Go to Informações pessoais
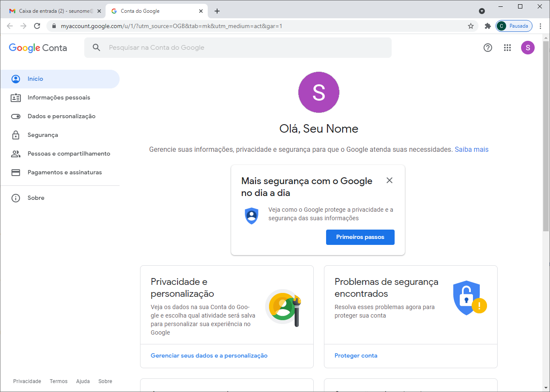 [x=60, y=98]
